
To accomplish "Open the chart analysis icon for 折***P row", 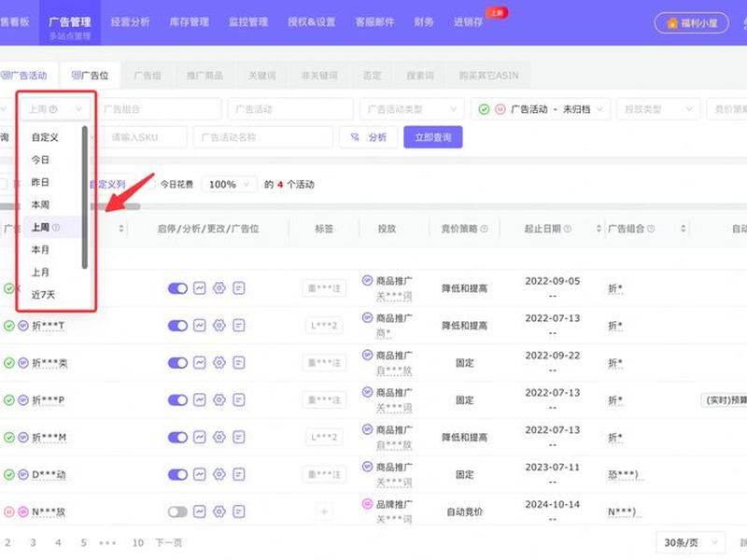I will coord(199,400).
